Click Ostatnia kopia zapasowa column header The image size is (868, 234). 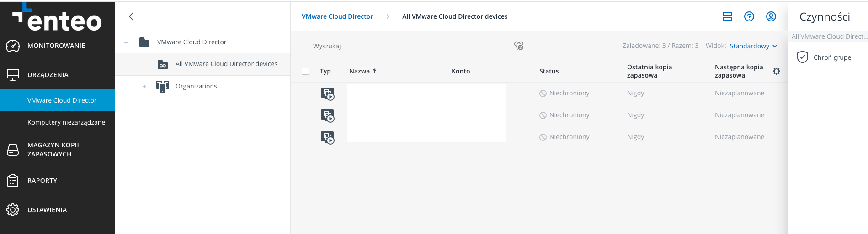(x=650, y=71)
